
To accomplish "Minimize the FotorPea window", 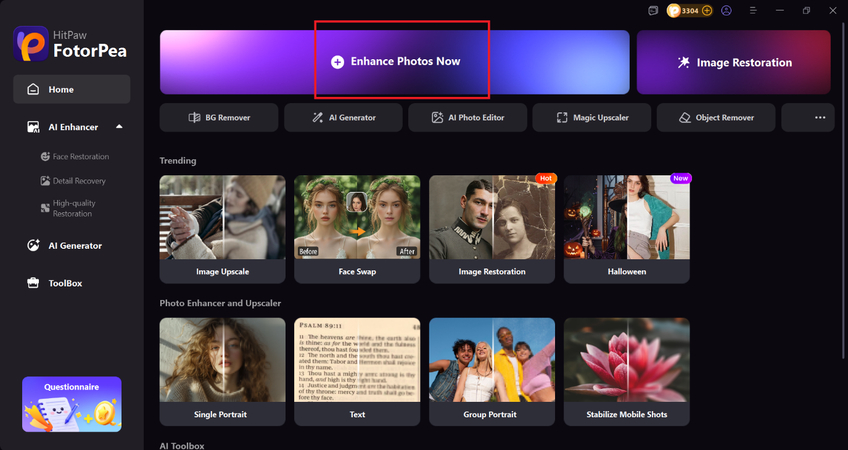I will point(779,10).
